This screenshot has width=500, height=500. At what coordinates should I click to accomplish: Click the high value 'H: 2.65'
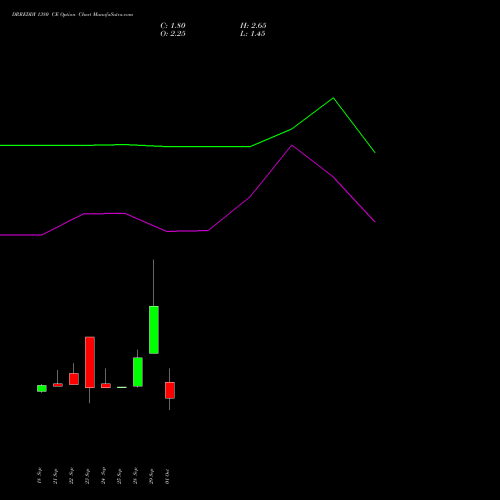(253, 26)
